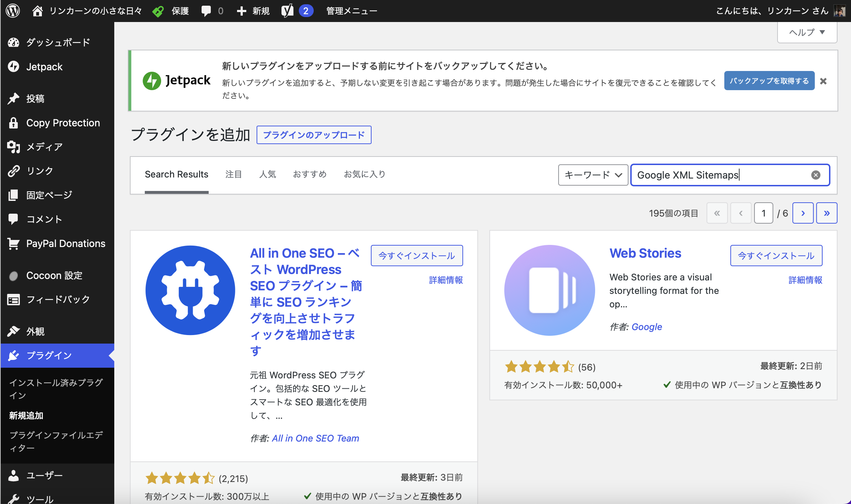The height and width of the screenshot is (504, 851).
Task: Open the comments bubble icon in admin bar
Action: (206, 11)
